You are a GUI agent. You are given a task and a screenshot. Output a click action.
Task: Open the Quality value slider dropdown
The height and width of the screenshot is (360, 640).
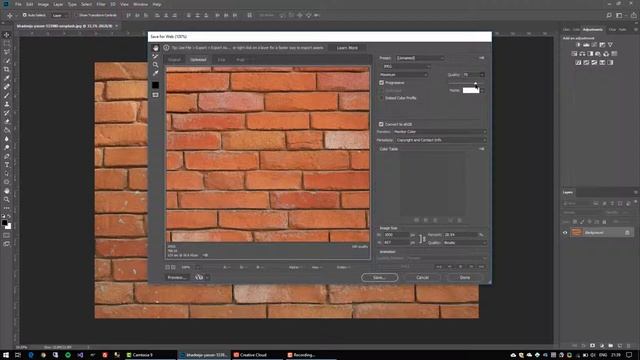coord(482,75)
